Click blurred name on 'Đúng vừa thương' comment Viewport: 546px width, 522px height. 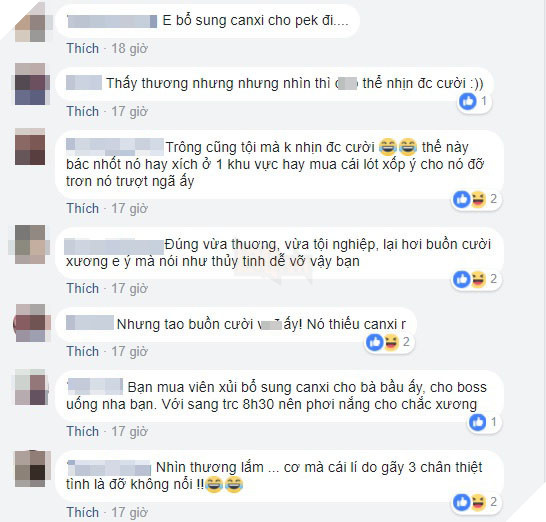(114, 246)
